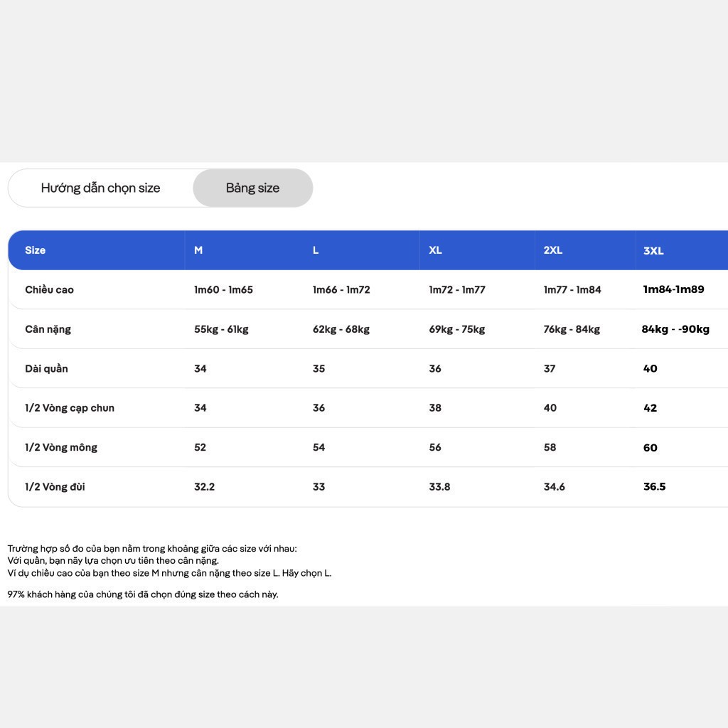
Task: Click the 62kg - 68kg weight cell
Action: point(341,329)
